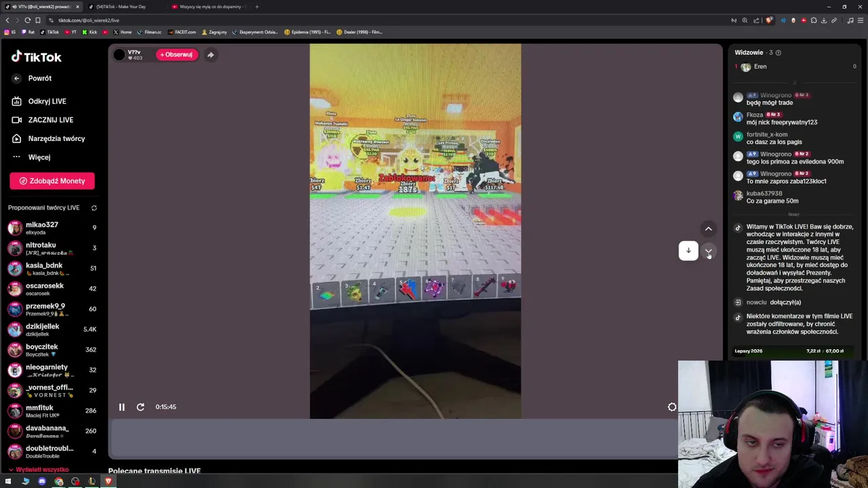Select oscarosekk from suggested creators

click(52, 289)
